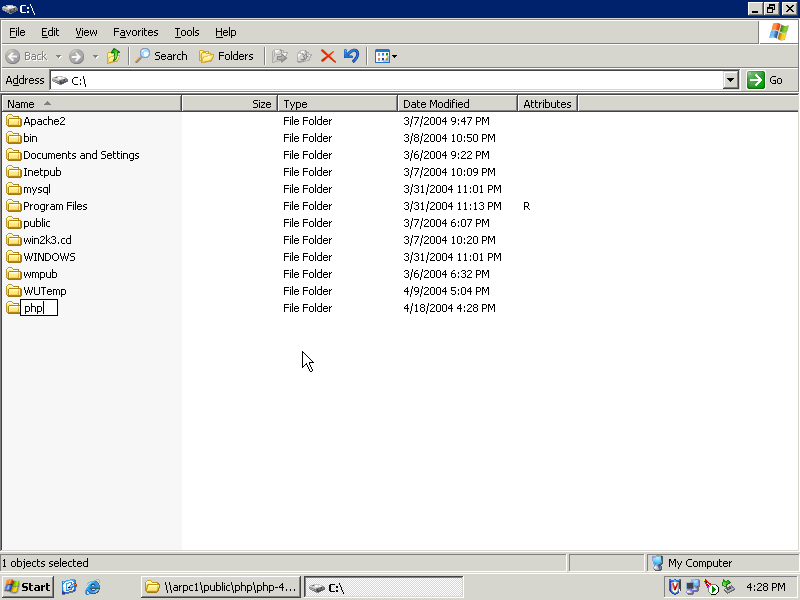800x600 pixels.
Task: Launch Internet Explorer from Quick Launch
Action: 93,587
